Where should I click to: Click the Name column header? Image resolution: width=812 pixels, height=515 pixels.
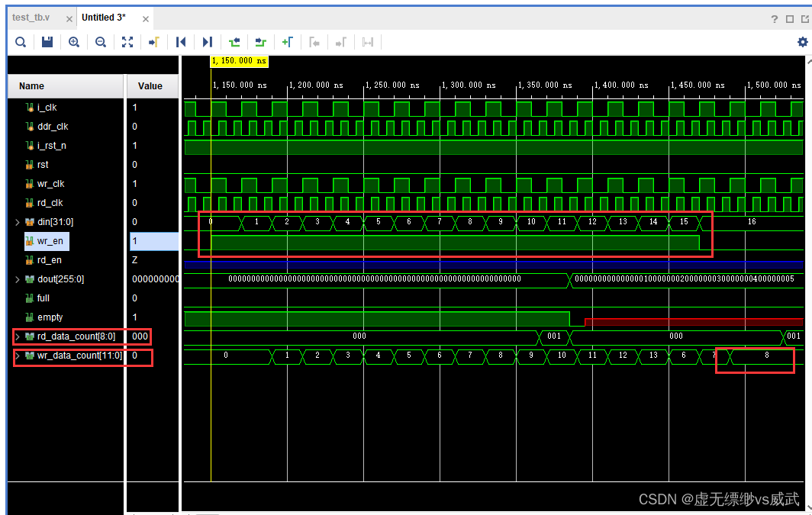[x=32, y=86]
